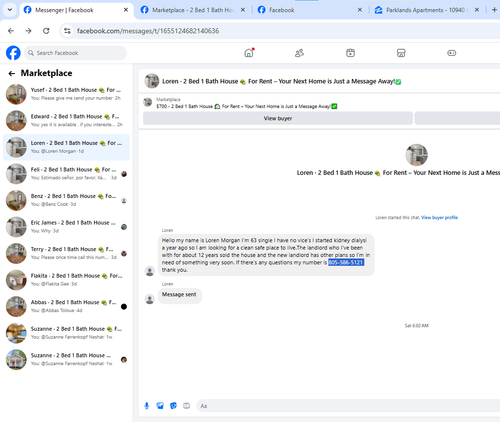Focus the Search Facebook field
500x422 pixels.
(75, 53)
